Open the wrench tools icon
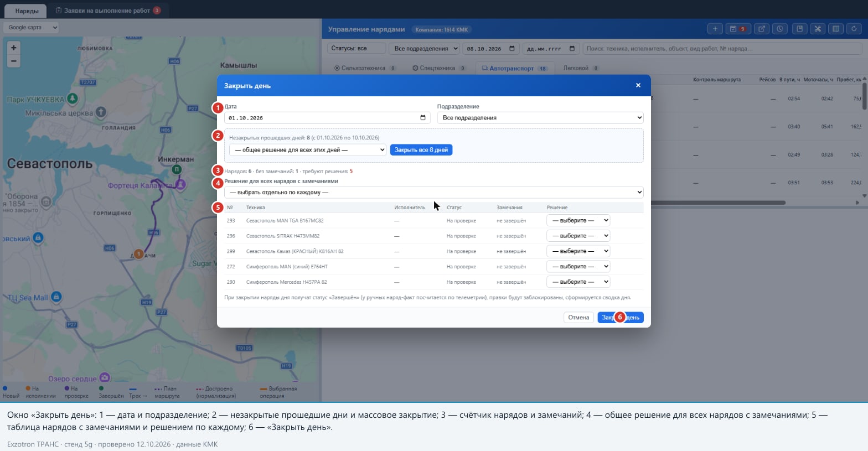 pos(818,29)
